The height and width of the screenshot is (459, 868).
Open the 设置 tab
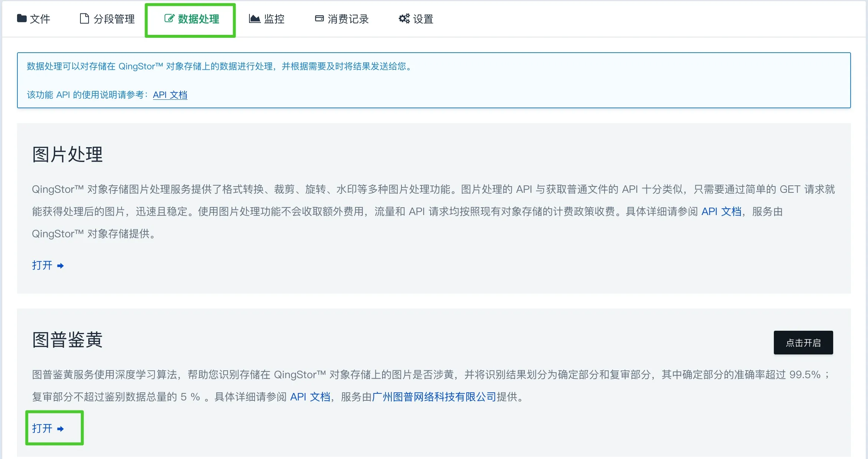point(423,19)
